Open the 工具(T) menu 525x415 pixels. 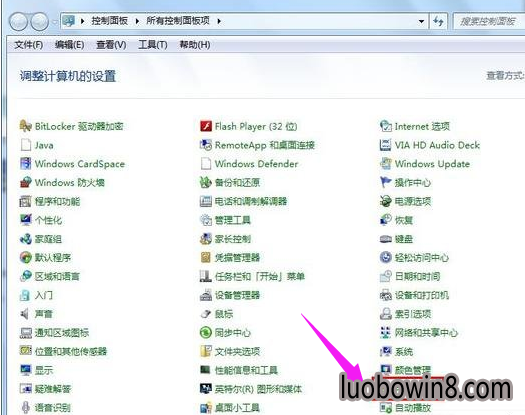point(153,45)
